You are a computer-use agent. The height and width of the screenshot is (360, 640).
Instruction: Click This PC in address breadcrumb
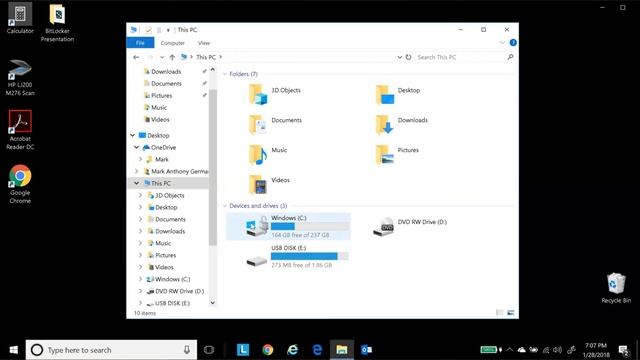tap(206, 57)
